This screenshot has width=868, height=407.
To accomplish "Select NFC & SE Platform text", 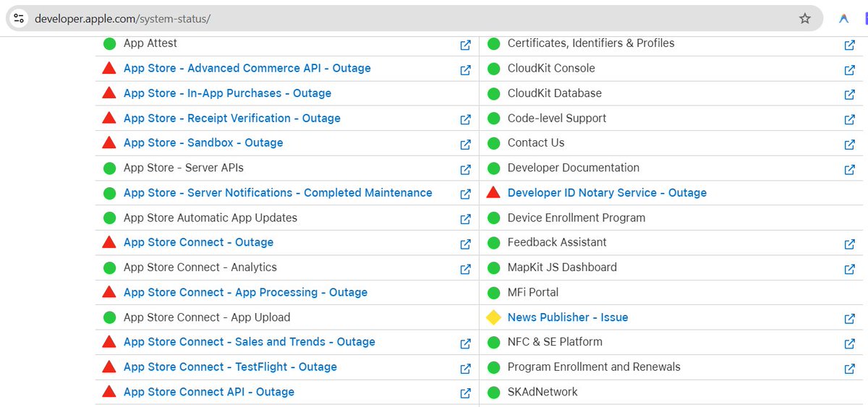I will pos(555,342).
